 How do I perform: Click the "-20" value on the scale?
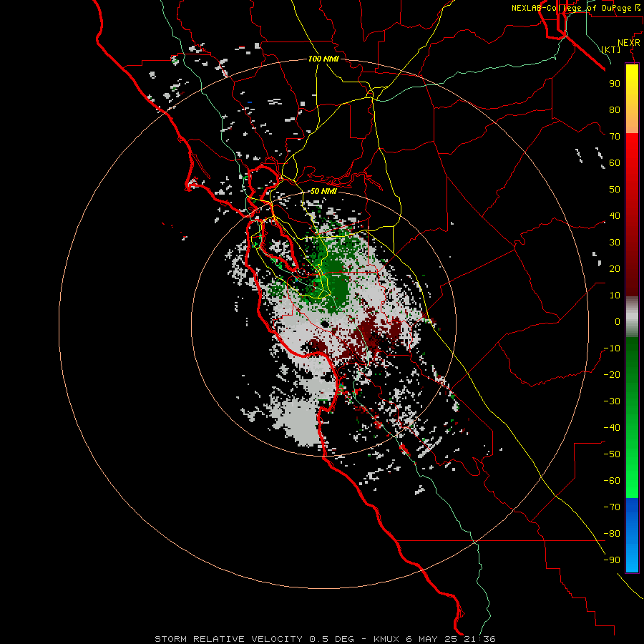click(612, 375)
